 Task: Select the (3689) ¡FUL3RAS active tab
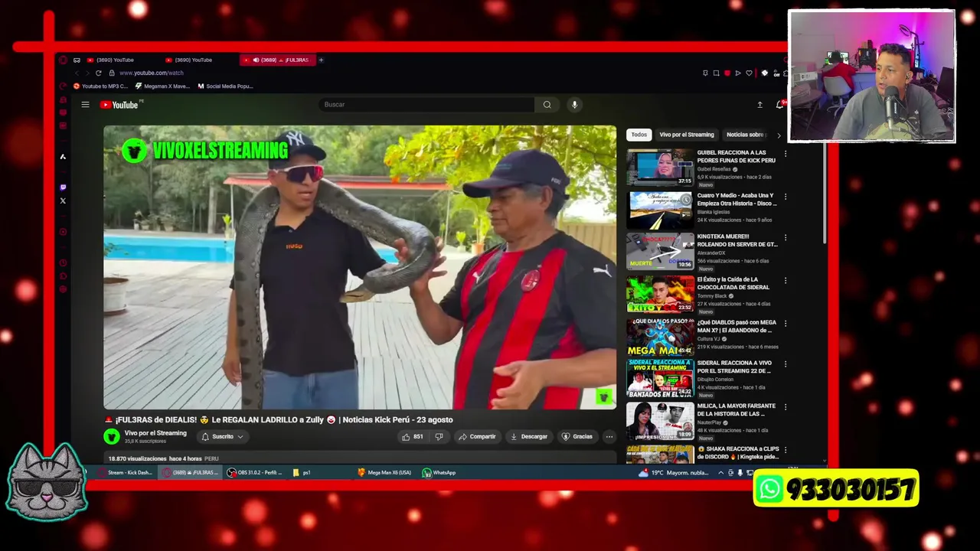tap(277, 60)
